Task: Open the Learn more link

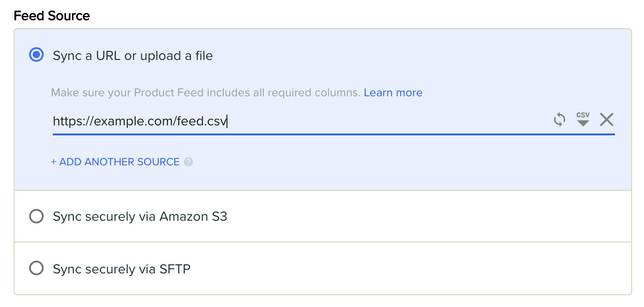Action: click(393, 92)
